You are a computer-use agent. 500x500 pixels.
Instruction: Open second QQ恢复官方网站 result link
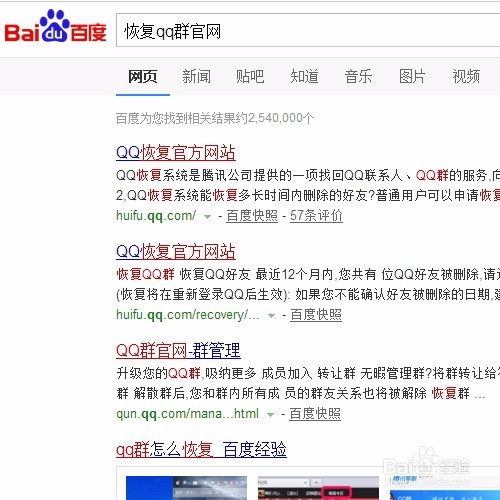click(x=176, y=252)
